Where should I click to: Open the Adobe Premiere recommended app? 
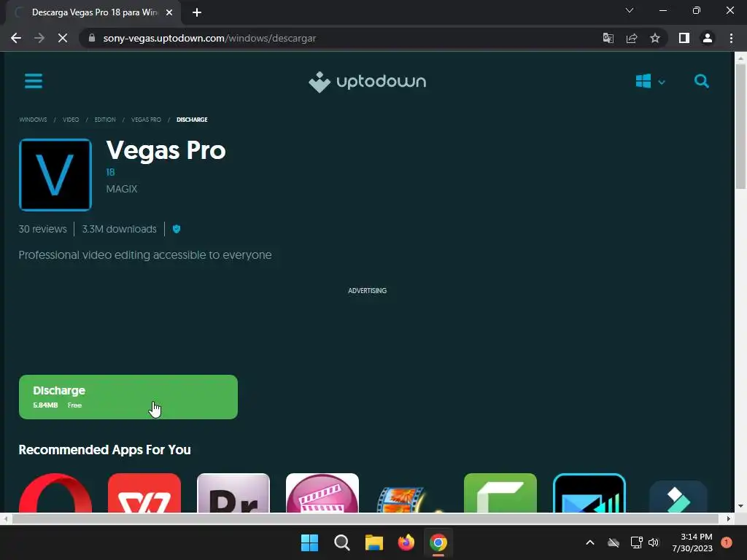click(x=233, y=494)
